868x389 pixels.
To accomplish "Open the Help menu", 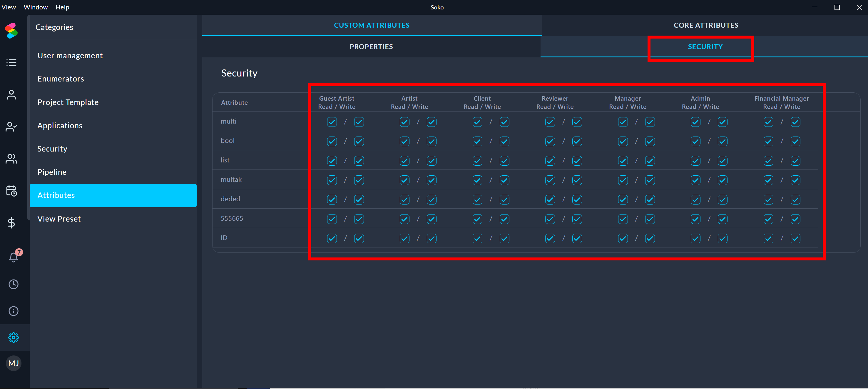I will tap(62, 7).
